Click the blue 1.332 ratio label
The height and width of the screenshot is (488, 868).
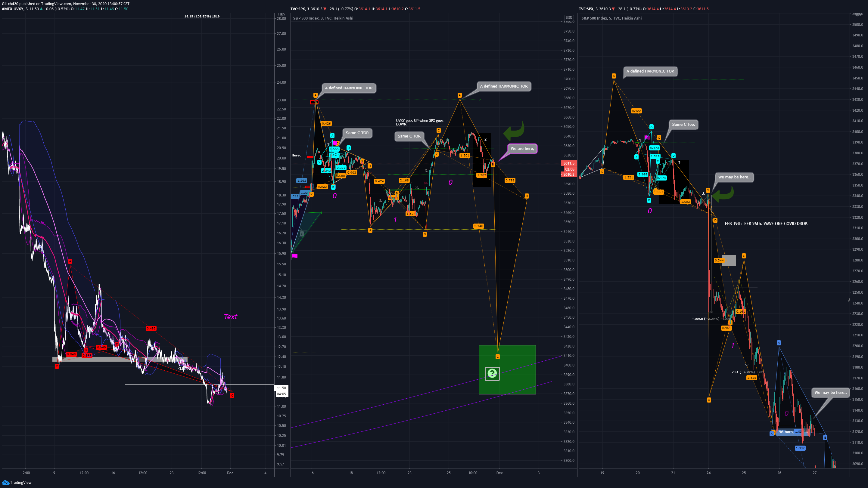coord(800,448)
